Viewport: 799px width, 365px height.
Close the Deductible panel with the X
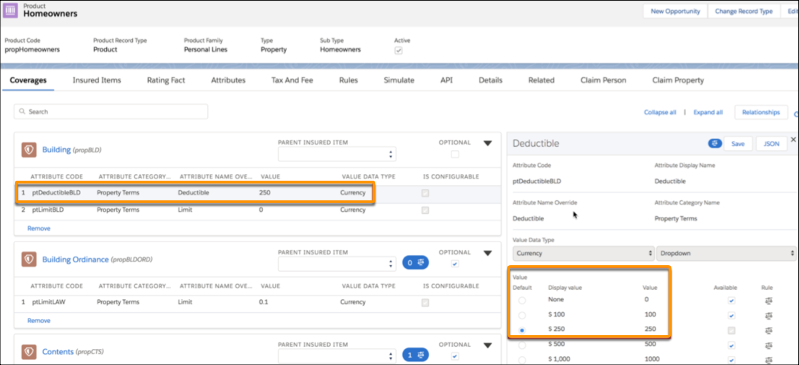click(793, 139)
